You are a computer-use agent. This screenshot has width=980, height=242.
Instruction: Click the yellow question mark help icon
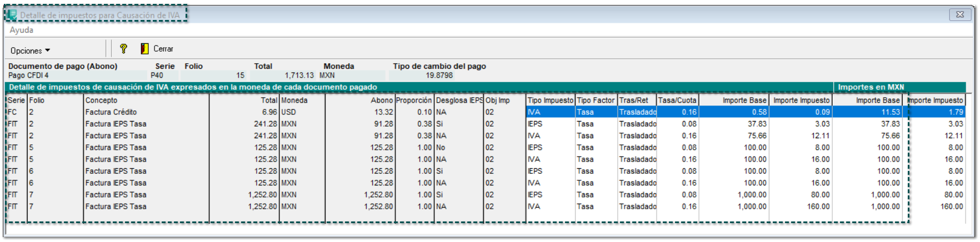tap(123, 49)
